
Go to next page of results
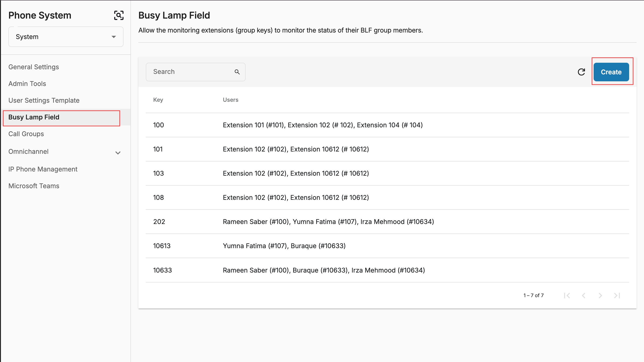tap(600, 296)
